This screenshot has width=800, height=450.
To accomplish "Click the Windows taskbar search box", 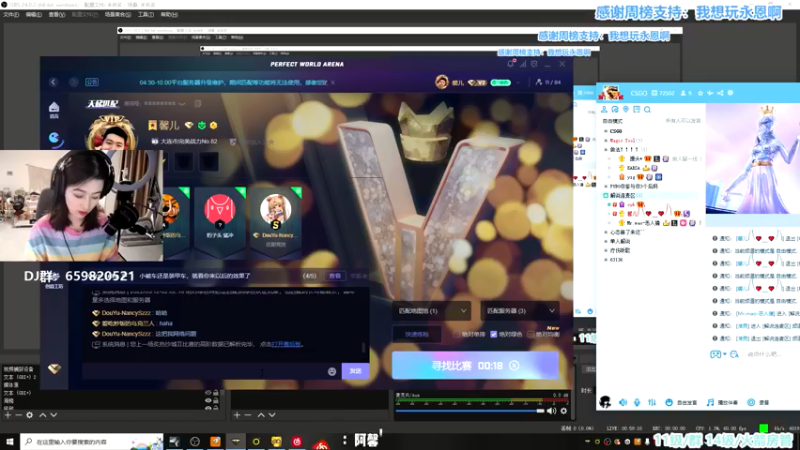I will [92, 442].
